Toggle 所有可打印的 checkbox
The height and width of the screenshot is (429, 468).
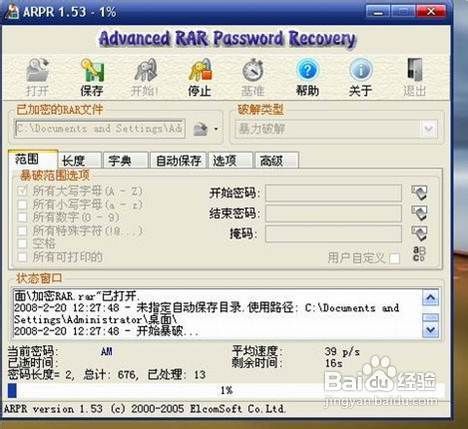(22, 257)
